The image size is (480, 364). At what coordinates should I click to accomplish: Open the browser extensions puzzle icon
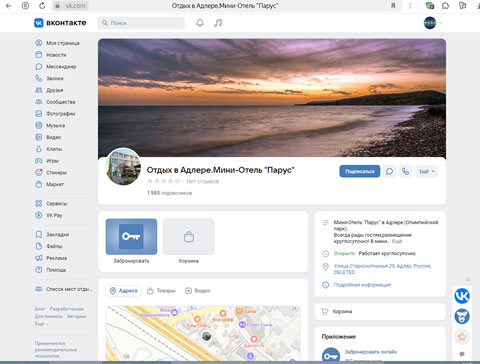(x=446, y=5)
